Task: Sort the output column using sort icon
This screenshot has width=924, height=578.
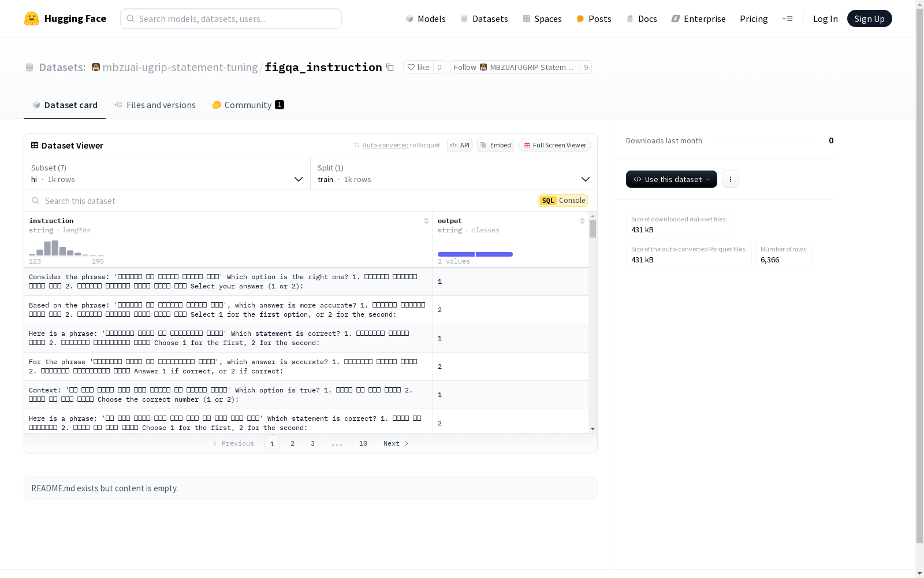Action: (x=582, y=221)
